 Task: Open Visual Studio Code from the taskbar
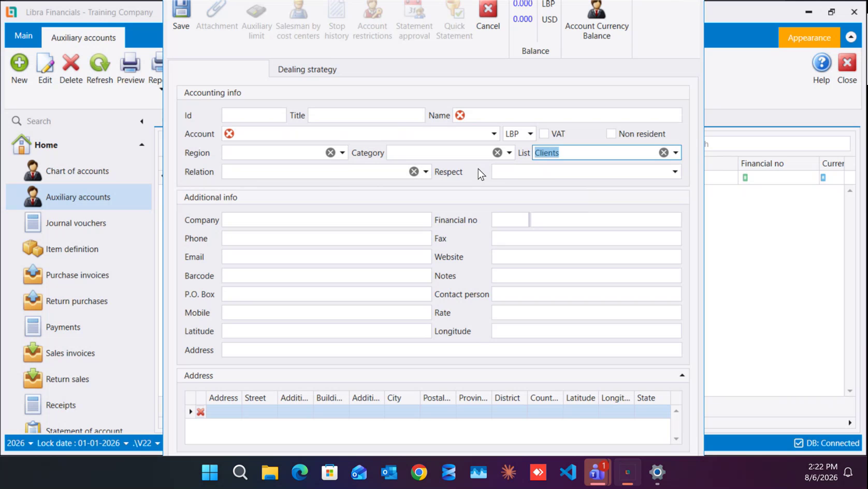pyautogui.click(x=568, y=472)
